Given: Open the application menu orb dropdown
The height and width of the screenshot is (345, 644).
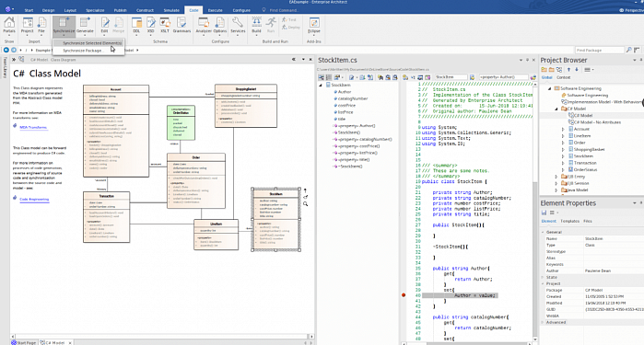Looking at the screenshot, I should click(x=8, y=9).
